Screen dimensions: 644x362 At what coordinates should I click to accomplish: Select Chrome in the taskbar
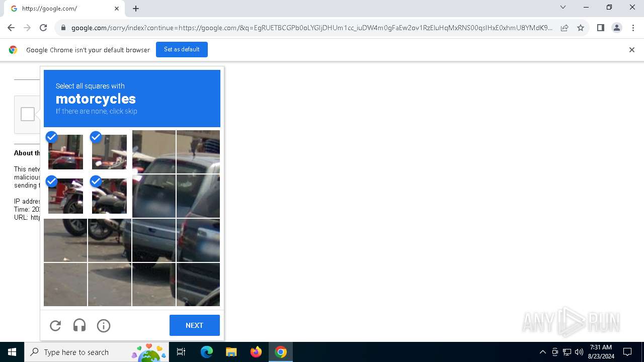pos(281,352)
